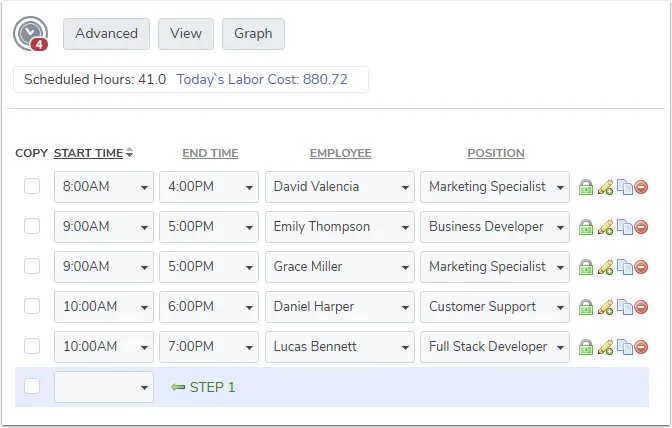Image resolution: width=672 pixels, height=428 pixels.
Task: Click the pencil edit icon for David Valencia
Action: pyautogui.click(x=605, y=187)
